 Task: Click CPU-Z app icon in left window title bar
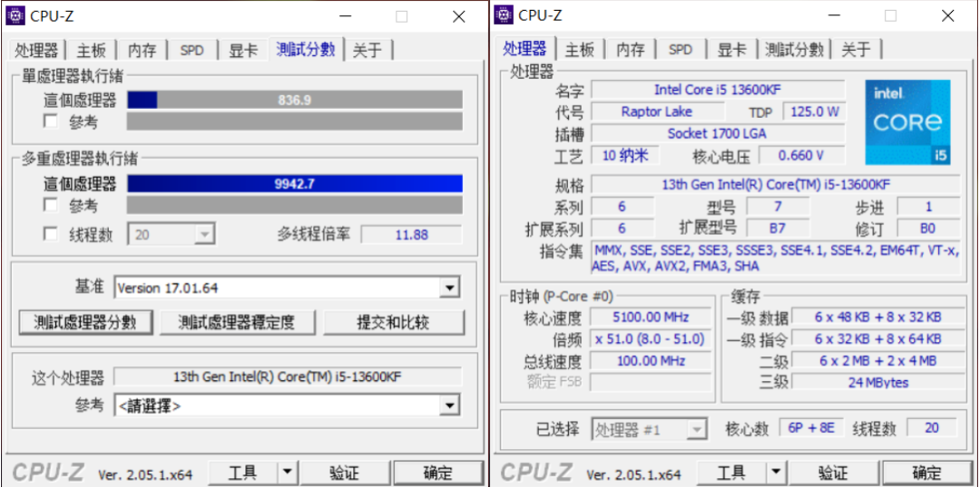(15, 15)
